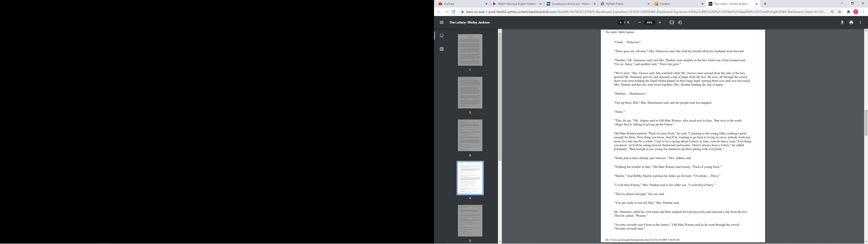Open page 2 thumbnail

[470, 93]
